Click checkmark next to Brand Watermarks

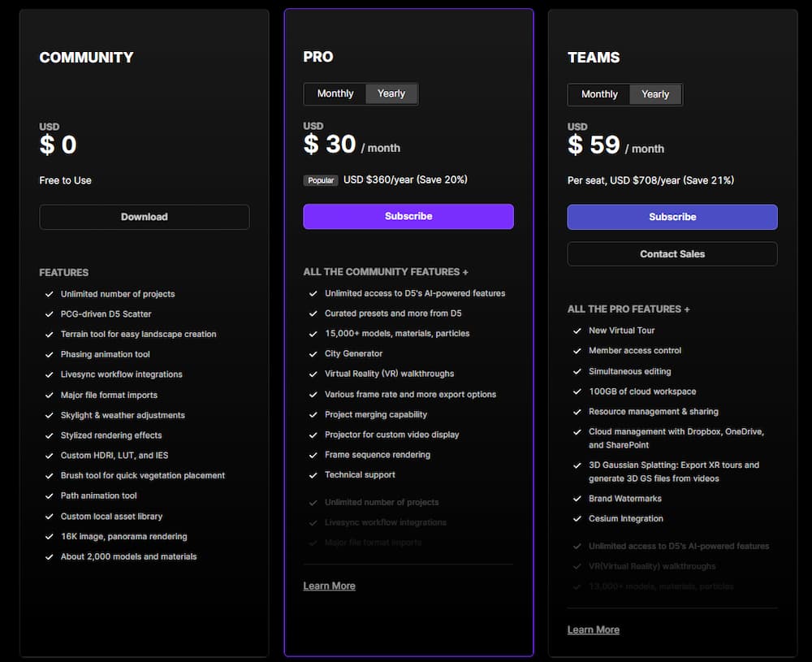click(x=577, y=498)
